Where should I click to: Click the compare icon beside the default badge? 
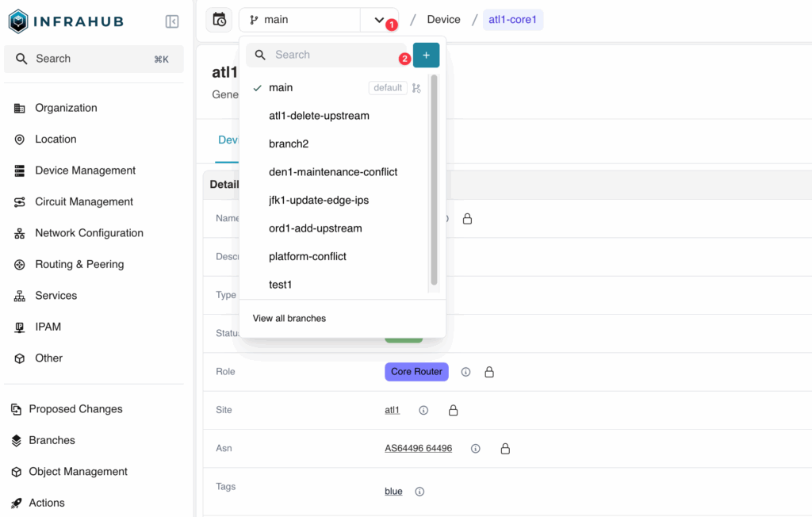tap(416, 87)
